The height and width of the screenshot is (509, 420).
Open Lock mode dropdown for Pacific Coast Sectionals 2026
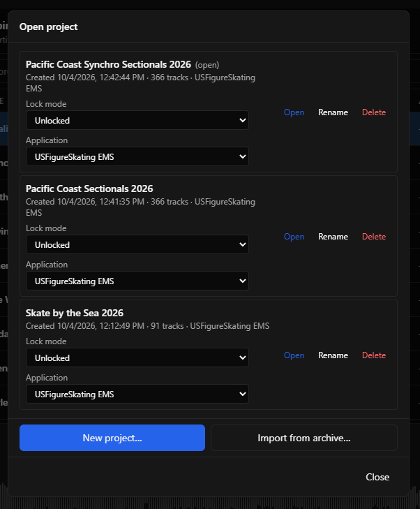(x=137, y=245)
